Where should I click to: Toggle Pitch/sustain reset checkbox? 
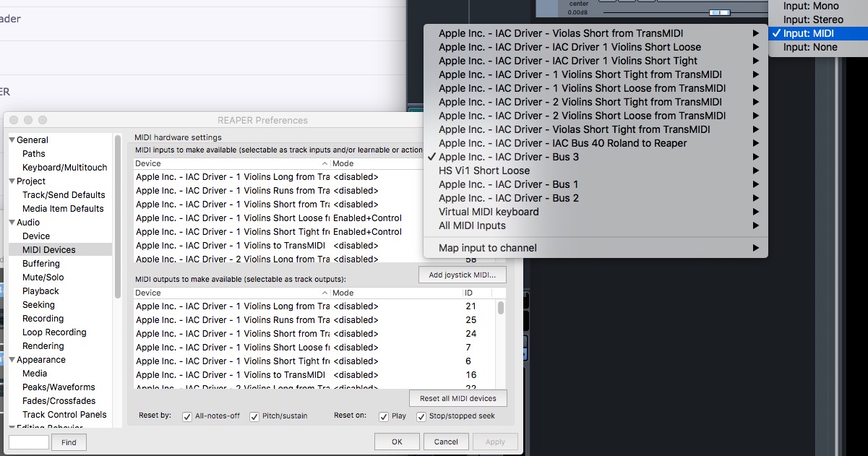pyautogui.click(x=254, y=417)
